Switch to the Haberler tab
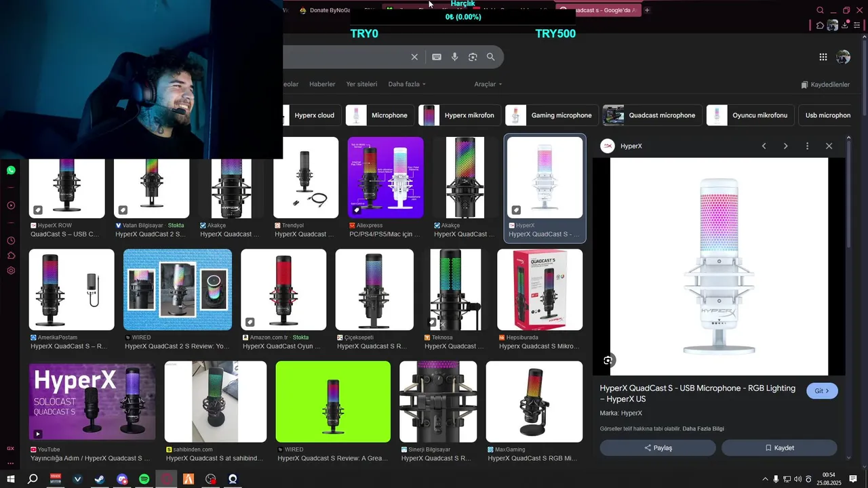The width and height of the screenshot is (868, 488). pos(322,84)
